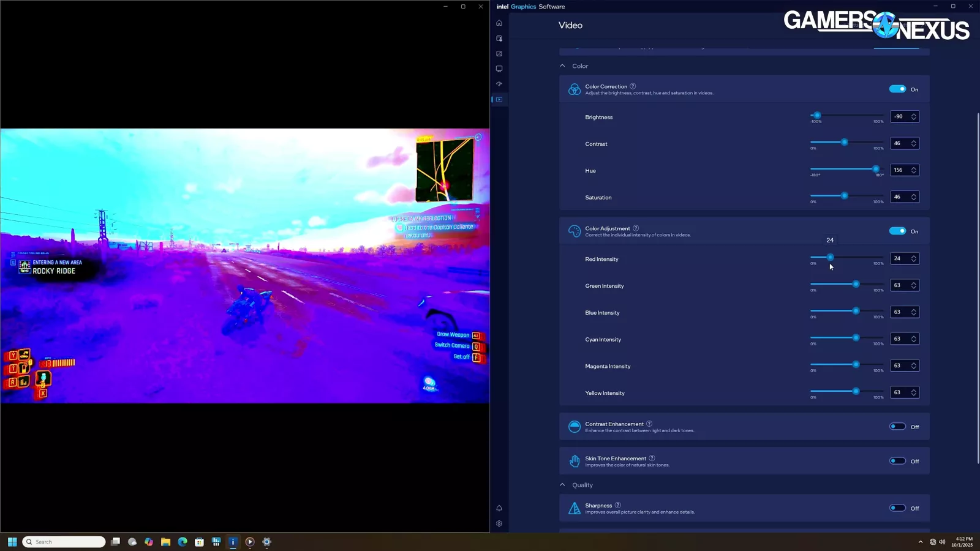Click the Windows taskbar Search box
Image resolution: width=980 pixels, height=551 pixels.
coord(64,542)
